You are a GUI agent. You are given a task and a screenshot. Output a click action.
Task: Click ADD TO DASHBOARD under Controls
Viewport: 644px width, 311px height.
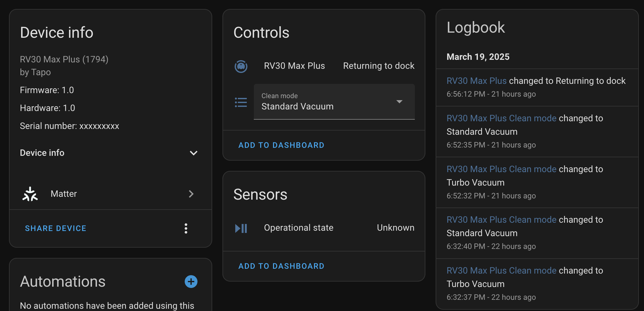(x=281, y=145)
